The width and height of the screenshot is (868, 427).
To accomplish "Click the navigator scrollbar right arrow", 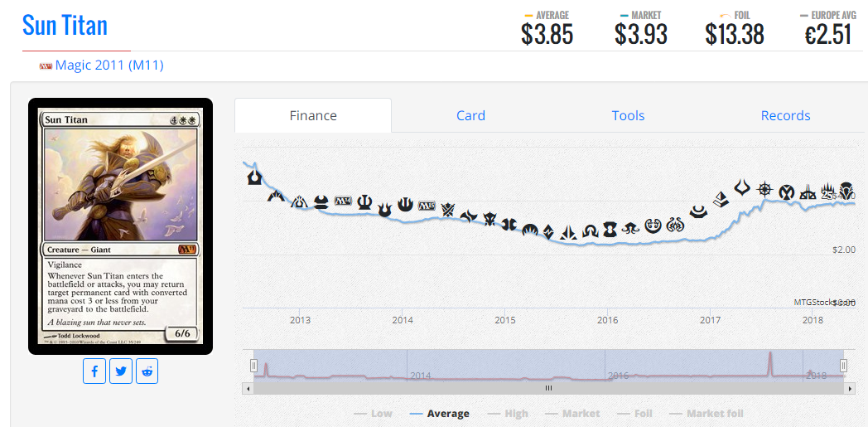I will click(x=849, y=388).
